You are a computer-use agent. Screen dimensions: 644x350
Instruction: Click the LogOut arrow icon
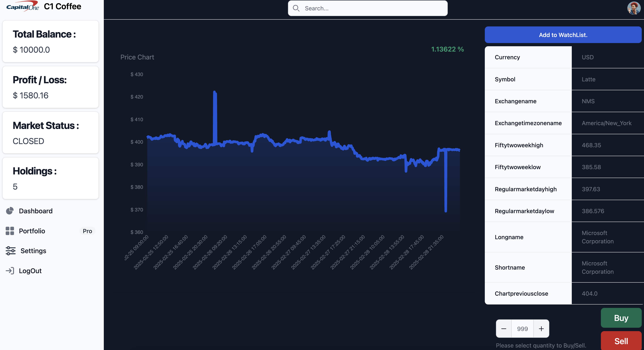pyautogui.click(x=10, y=271)
